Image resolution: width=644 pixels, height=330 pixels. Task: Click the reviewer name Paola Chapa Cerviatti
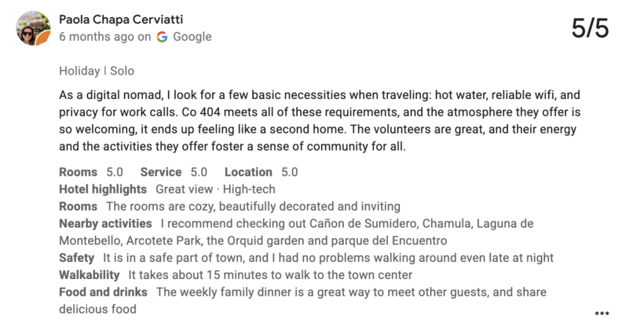point(121,20)
